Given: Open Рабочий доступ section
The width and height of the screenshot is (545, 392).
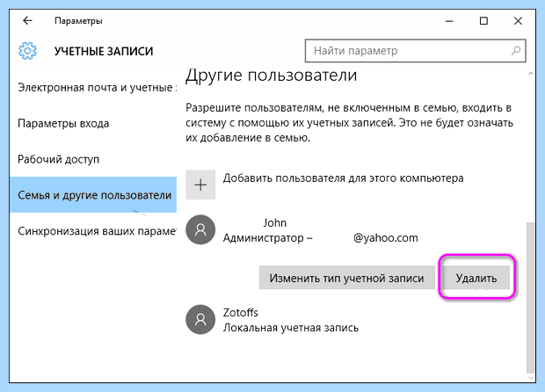Looking at the screenshot, I should click(93, 159).
